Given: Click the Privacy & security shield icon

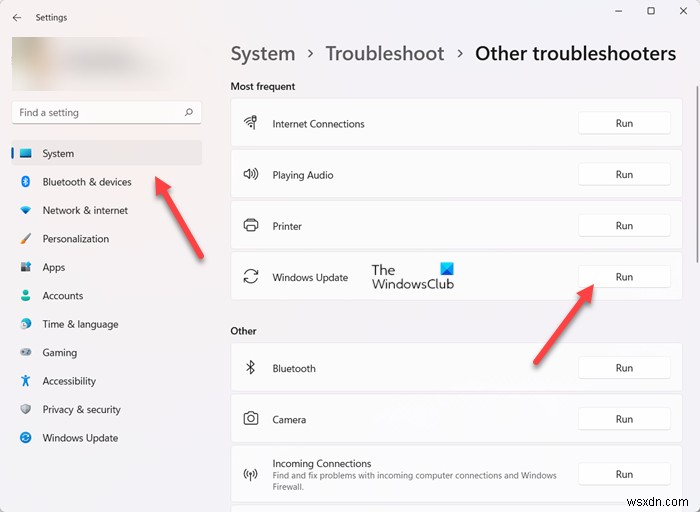Looking at the screenshot, I should [x=26, y=409].
